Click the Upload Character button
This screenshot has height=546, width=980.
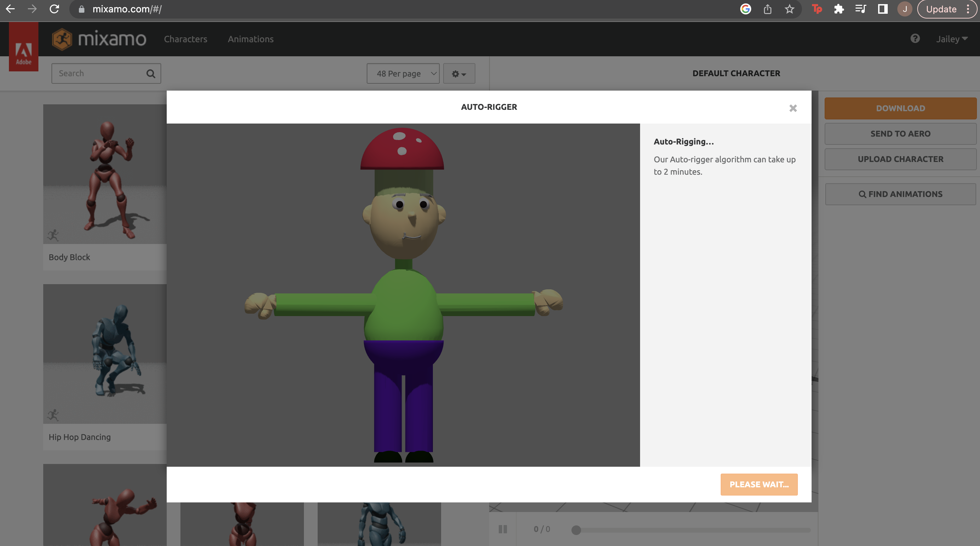pos(900,159)
